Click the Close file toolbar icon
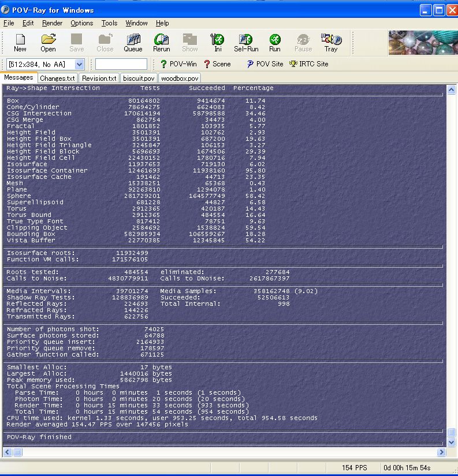458x476 pixels. point(105,43)
